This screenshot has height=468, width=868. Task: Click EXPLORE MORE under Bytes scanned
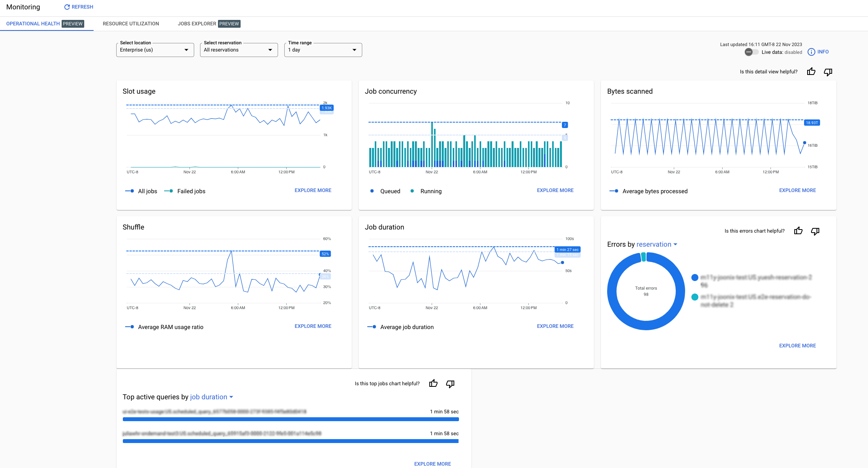(797, 190)
